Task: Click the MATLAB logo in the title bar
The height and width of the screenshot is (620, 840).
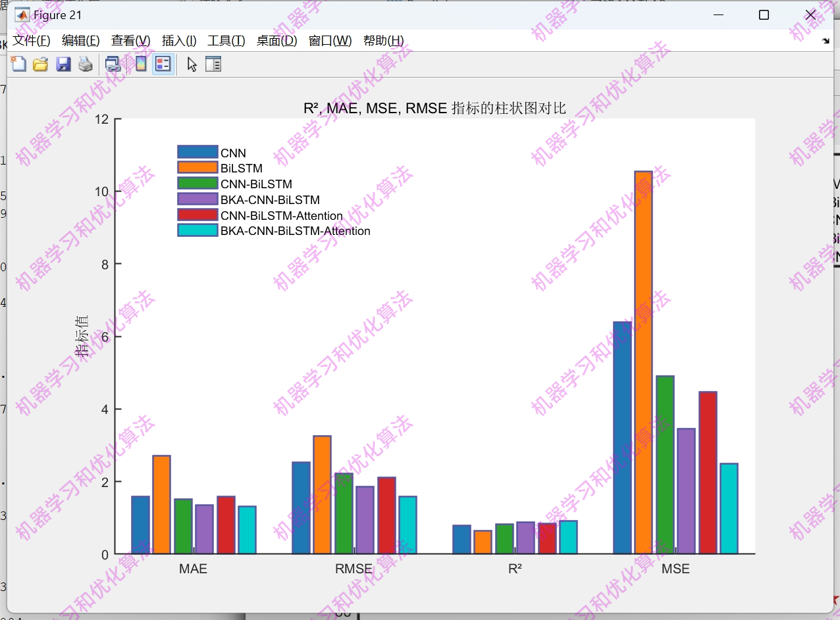Action: pos(22,15)
